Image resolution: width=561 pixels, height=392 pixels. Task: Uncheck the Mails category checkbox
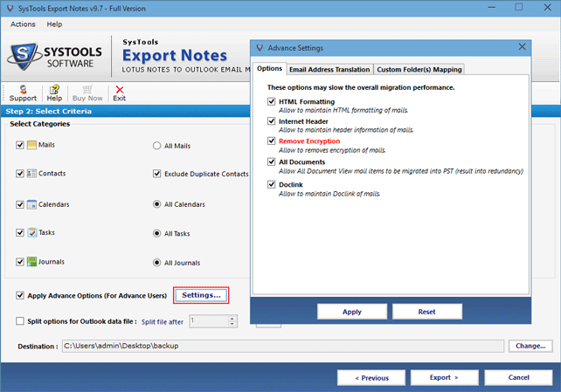[20, 145]
